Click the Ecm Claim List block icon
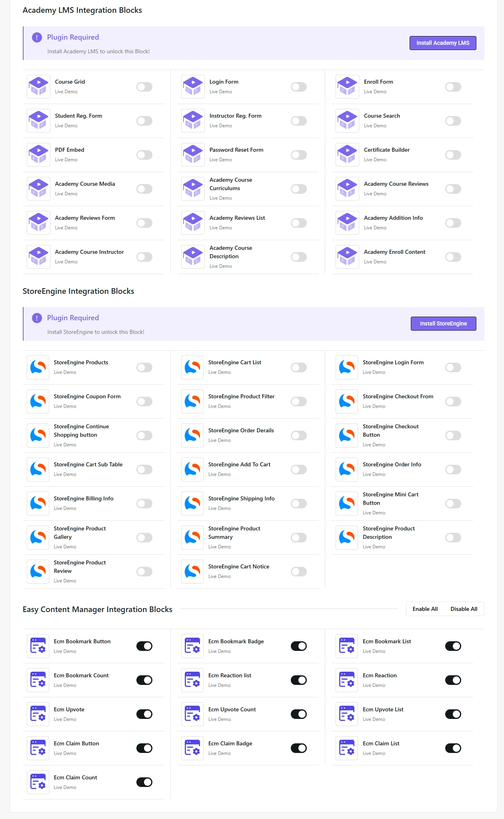Viewport: 504px width, 819px height. (347, 748)
